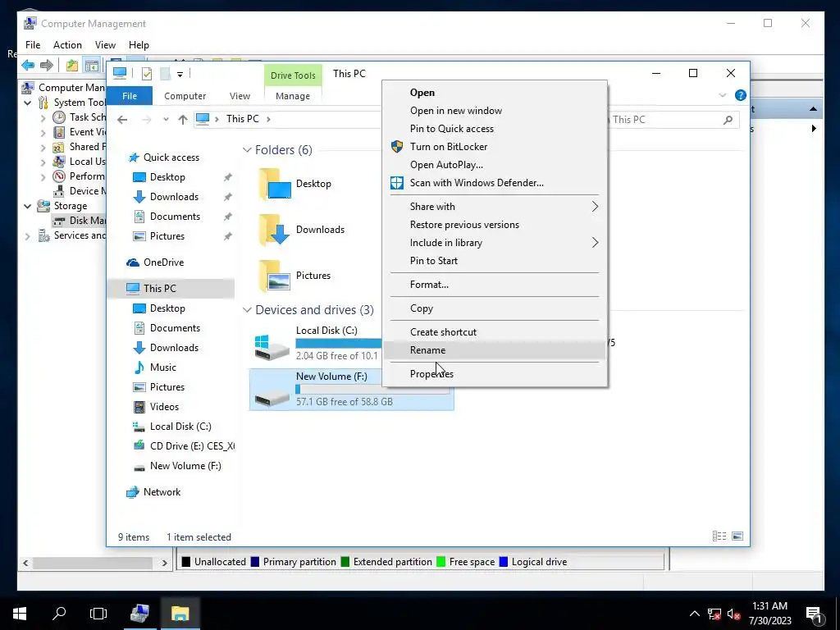Select the New Volume (F:) drive icon
The image size is (840, 630).
[272, 398]
